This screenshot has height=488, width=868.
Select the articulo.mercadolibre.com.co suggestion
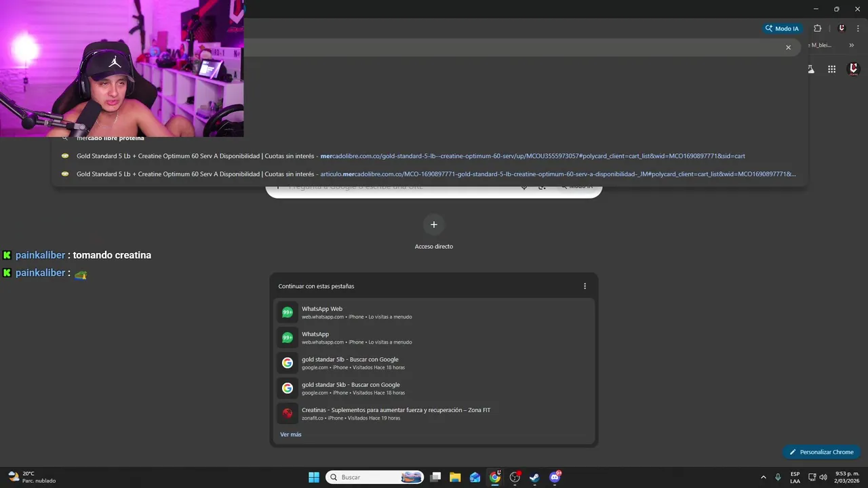pyautogui.click(x=429, y=174)
